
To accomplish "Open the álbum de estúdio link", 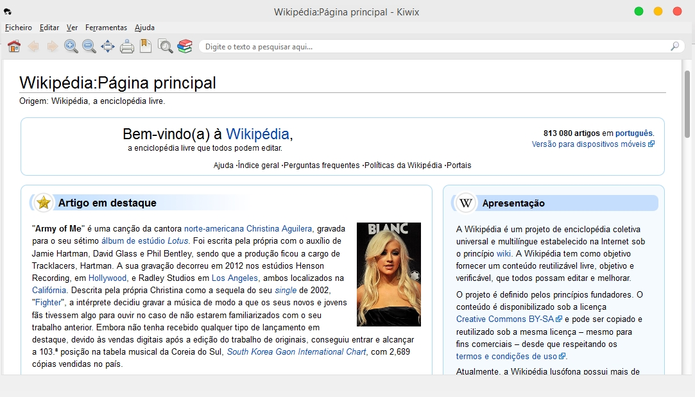I will pos(133,241).
